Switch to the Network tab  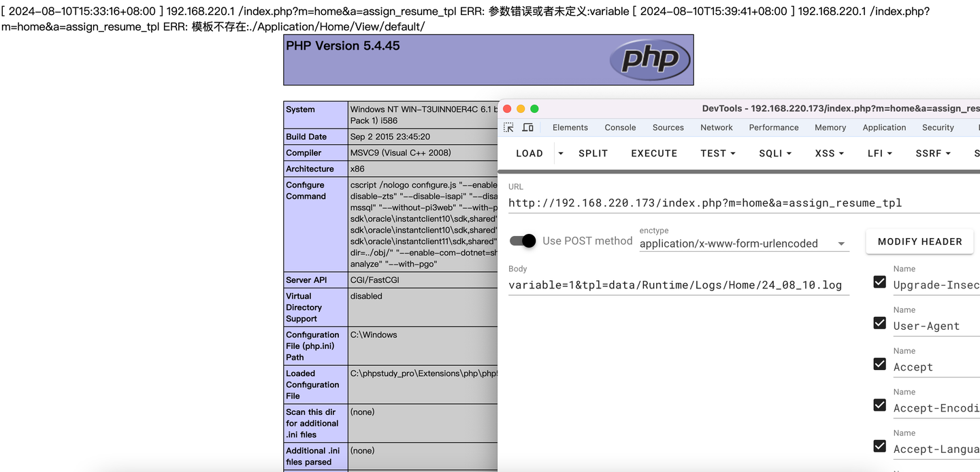[716, 127]
